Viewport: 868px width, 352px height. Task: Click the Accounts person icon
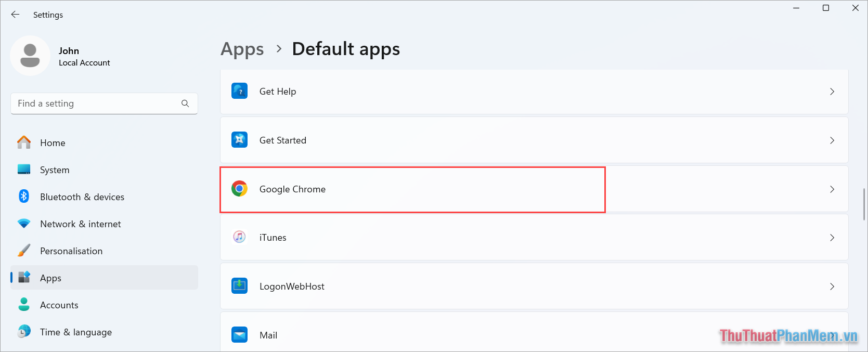click(24, 305)
